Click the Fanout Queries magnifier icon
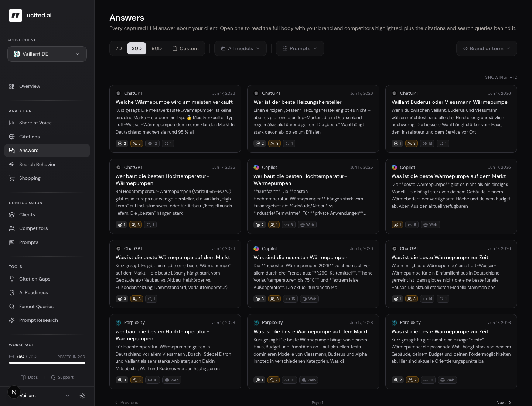 [12, 307]
